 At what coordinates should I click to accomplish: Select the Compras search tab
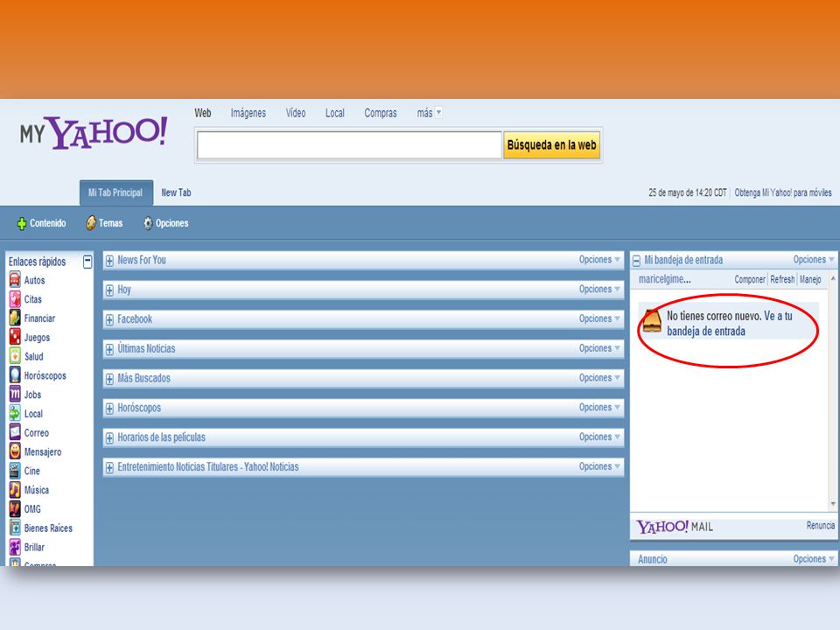coord(381,113)
